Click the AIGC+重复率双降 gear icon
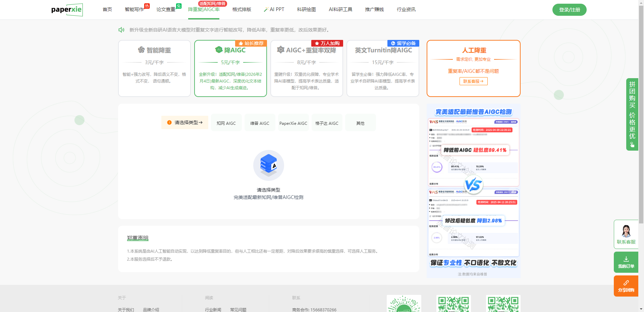 point(281,50)
